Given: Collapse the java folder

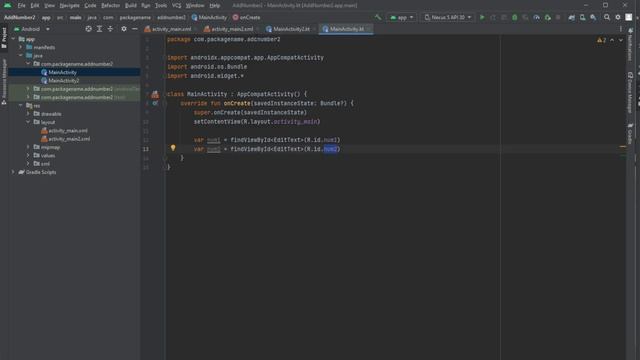Looking at the screenshot, I should coord(21,56).
